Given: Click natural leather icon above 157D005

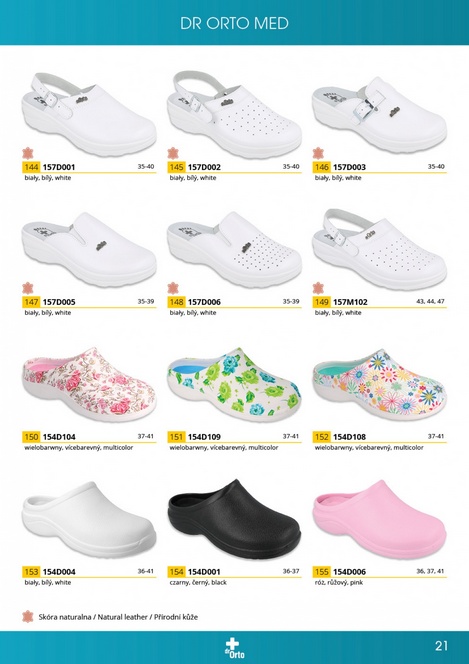Looking at the screenshot, I should pyautogui.click(x=28, y=288).
